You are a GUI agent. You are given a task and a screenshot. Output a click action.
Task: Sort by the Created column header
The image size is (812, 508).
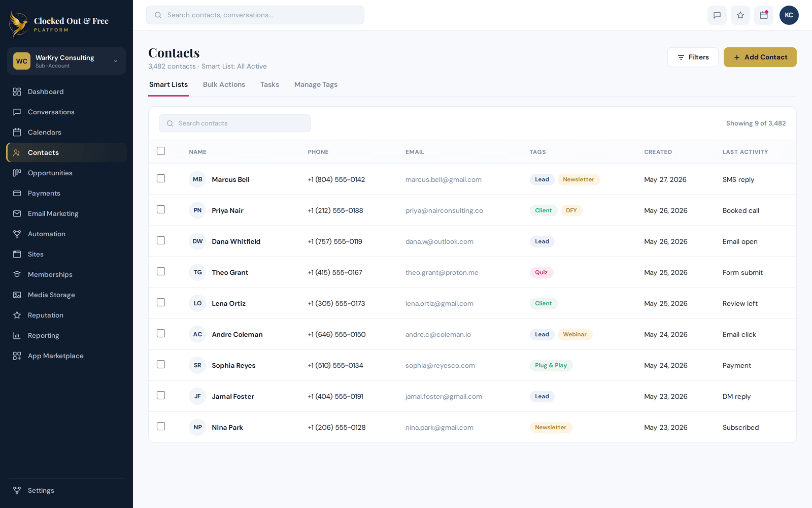coord(658,152)
